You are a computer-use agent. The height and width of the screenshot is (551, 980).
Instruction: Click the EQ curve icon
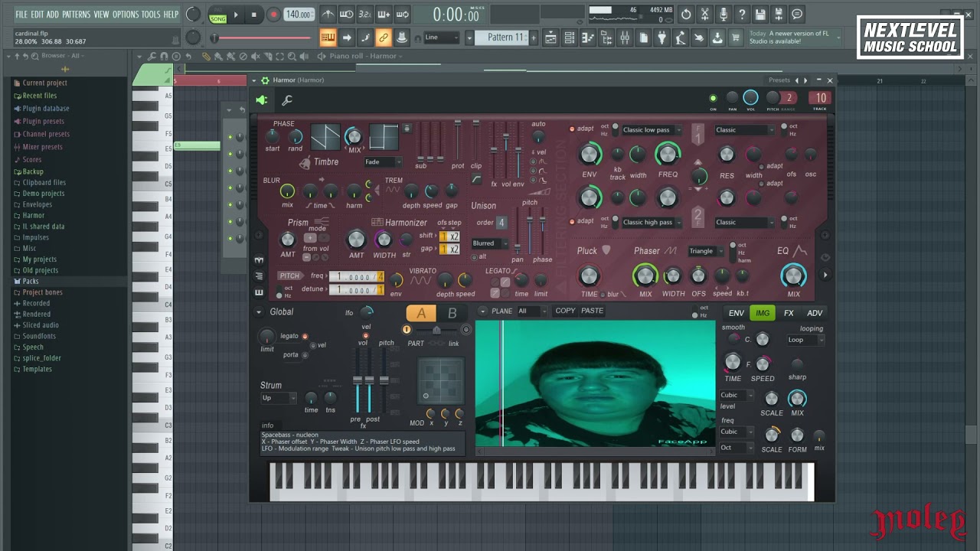(x=801, y=250)
